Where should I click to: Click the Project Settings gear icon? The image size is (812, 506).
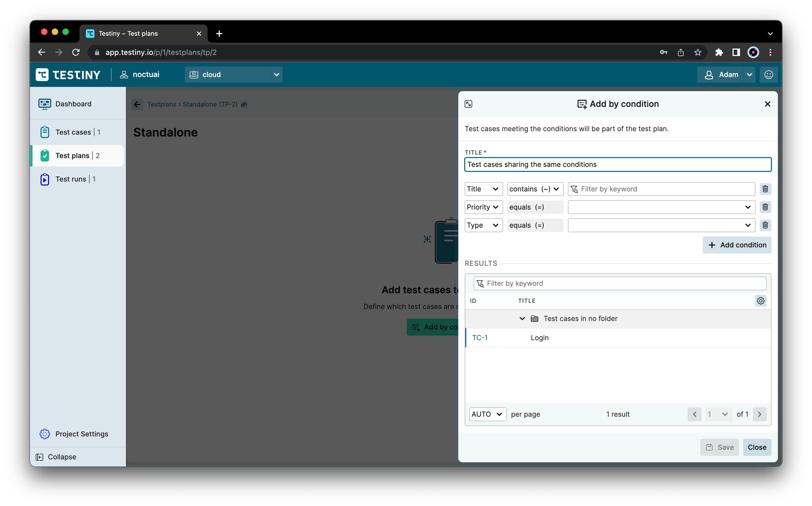coord(46,434)
